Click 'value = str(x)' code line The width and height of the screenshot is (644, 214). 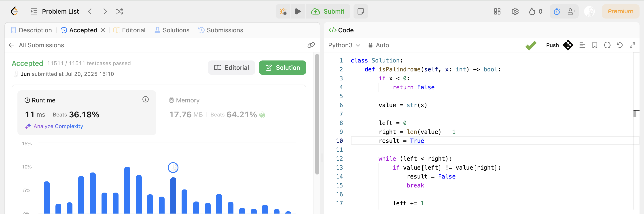tap(403, 105)
